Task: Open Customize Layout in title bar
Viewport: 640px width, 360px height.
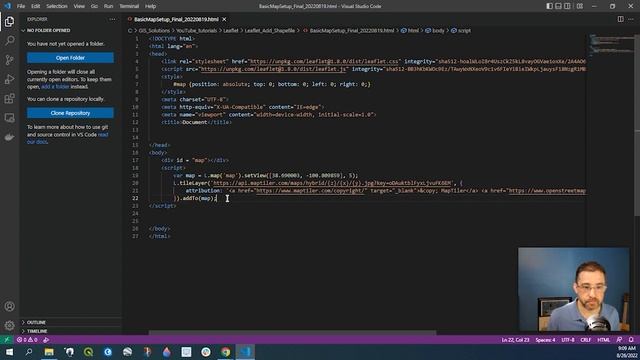Action: [x=580, y=6]
